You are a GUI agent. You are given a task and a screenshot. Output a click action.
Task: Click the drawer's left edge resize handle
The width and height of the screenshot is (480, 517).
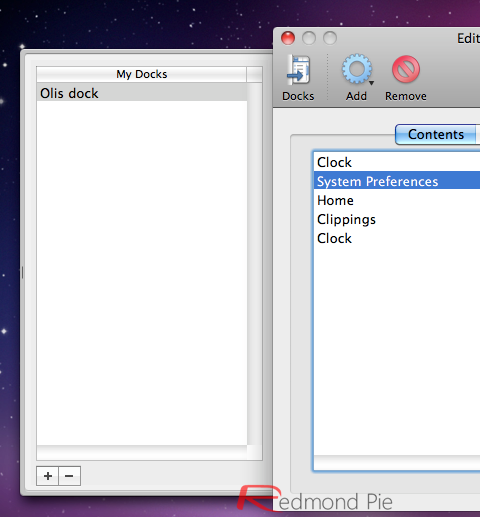tap(22, 273)
